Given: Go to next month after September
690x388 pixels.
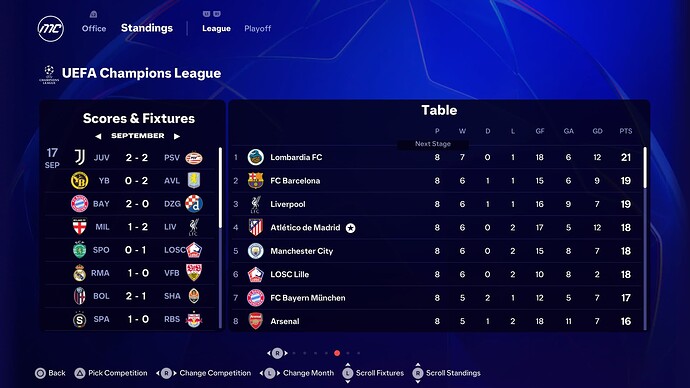Looking at the screenshot, I should (177, 136).
